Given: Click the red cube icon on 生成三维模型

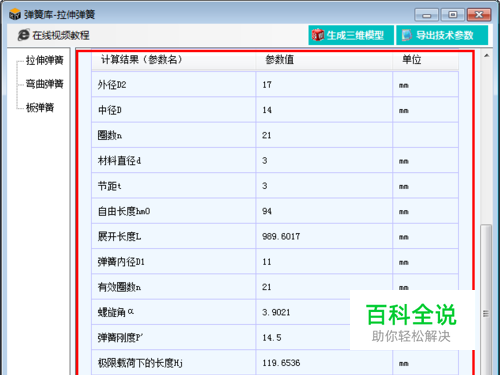Looking at the screenshot, I should [318, 35].
